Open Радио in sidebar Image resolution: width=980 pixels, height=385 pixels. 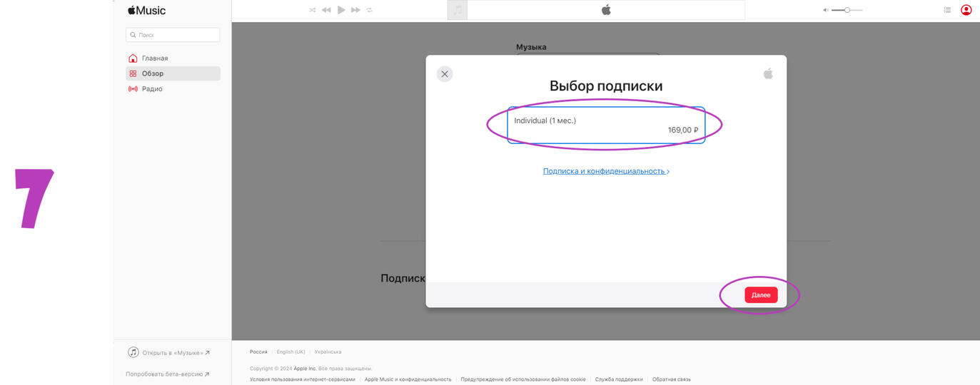point(173,89)
